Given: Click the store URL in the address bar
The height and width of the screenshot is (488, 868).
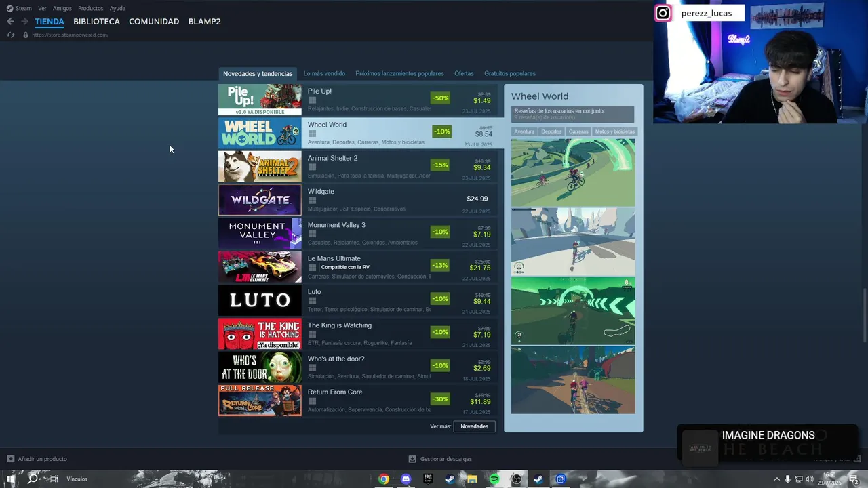Looking at the screenshot, I should [70, 35].
